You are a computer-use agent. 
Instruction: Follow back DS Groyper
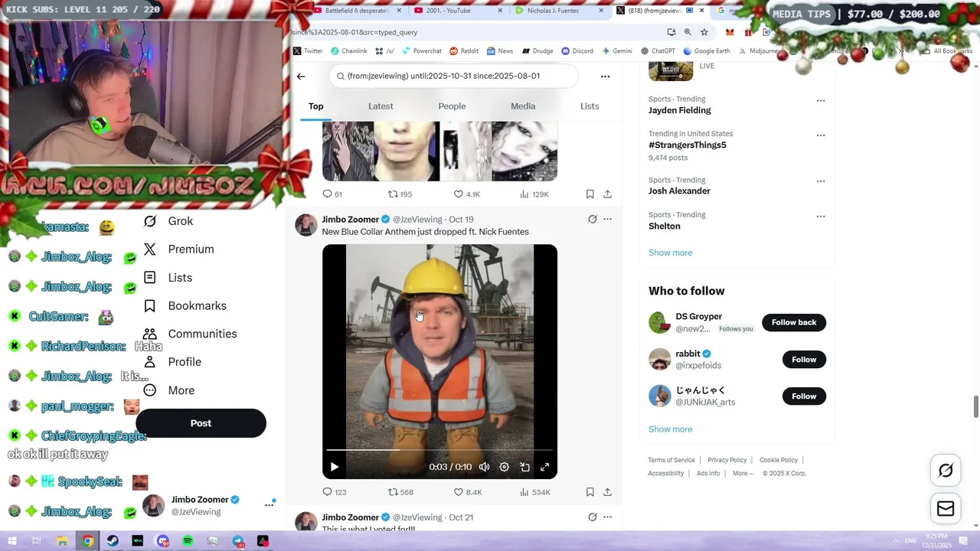pos(794,322)
